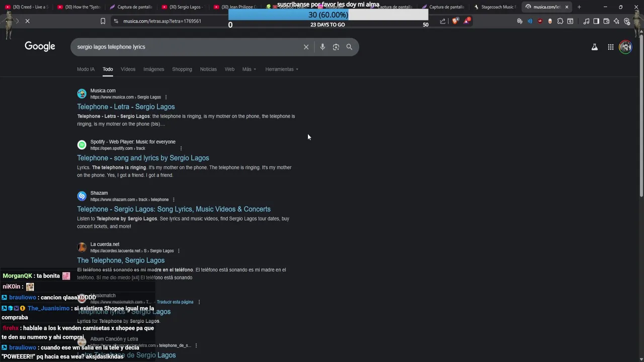The height and width of the screenshot is (362, 644).
Task: Open the Google apps grid
Action: pos(610,47)
